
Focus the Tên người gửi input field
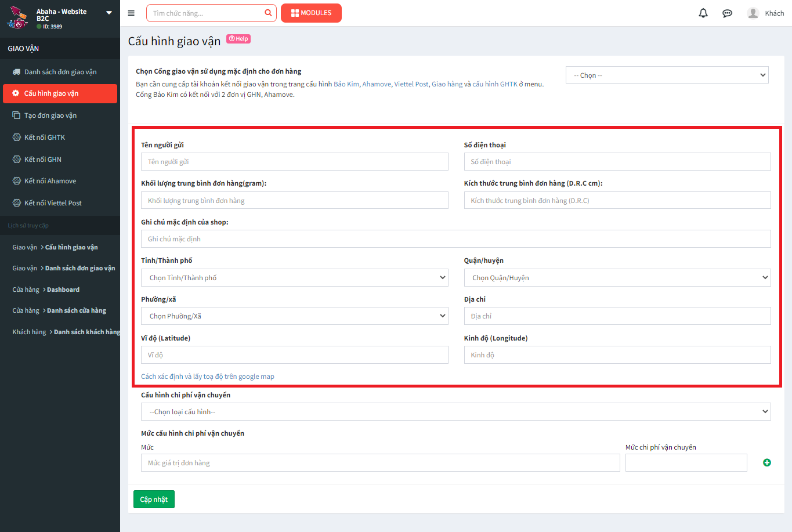point(294,162)
